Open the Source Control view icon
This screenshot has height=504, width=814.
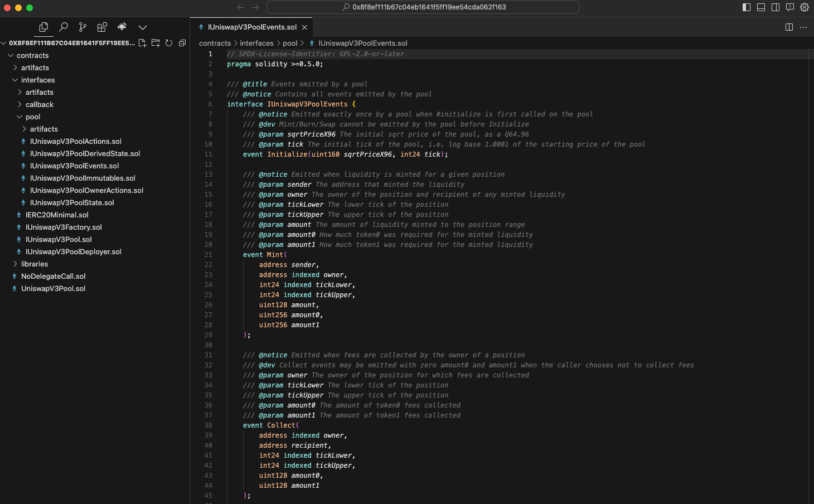pyautogui.click(x=83, y=27)
